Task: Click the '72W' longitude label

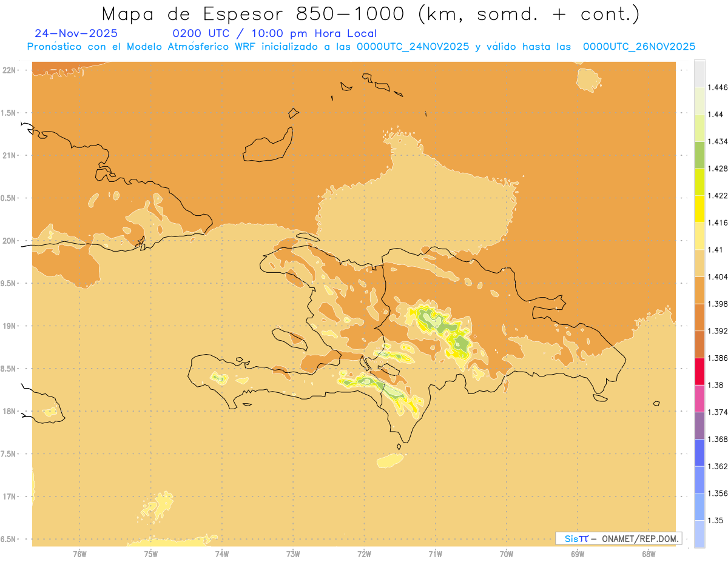Action: tap(364, 553)
